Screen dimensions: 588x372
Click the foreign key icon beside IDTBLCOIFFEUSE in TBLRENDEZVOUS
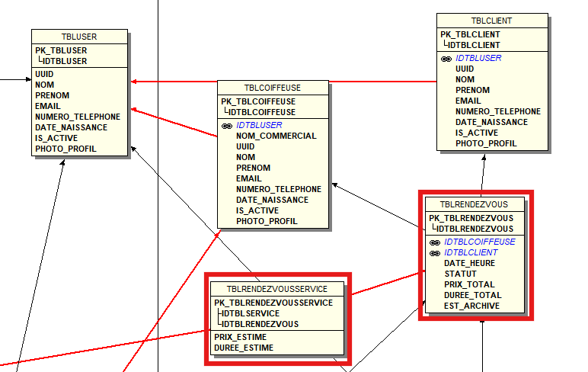point(435,242)
